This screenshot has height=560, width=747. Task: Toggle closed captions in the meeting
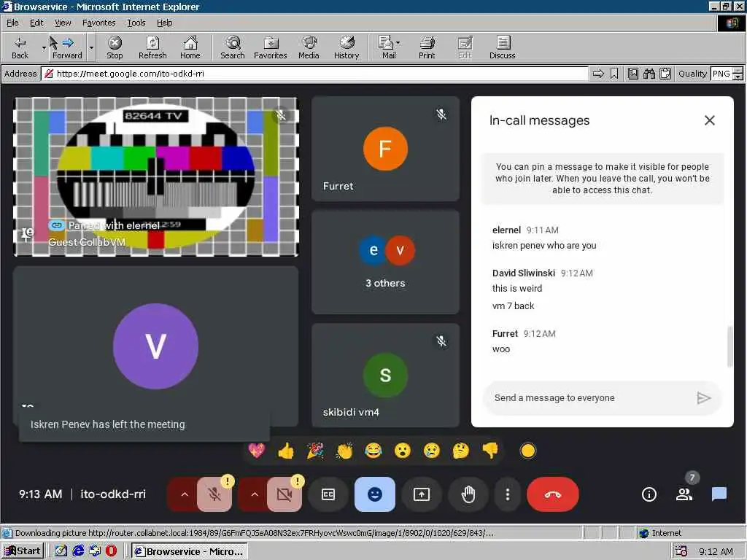pos(328,494)
